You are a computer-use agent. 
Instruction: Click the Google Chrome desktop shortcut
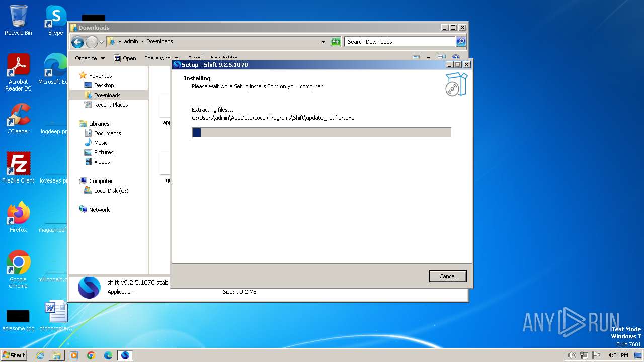tap(18, 269)
